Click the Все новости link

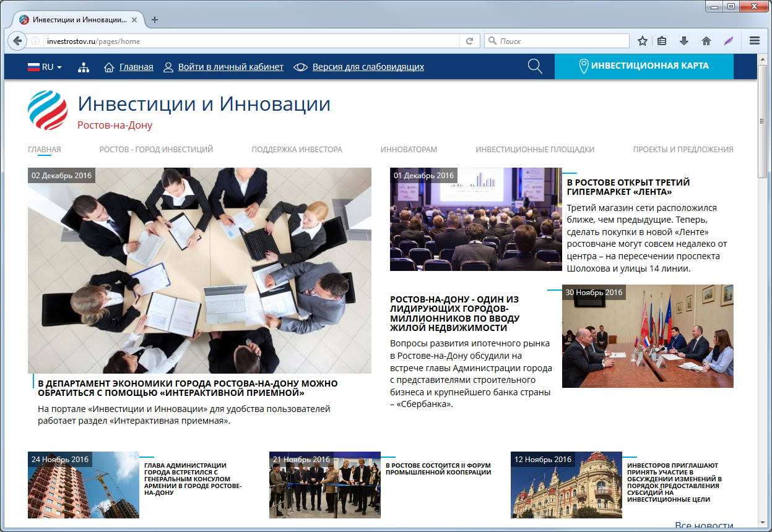pos(704,526)
